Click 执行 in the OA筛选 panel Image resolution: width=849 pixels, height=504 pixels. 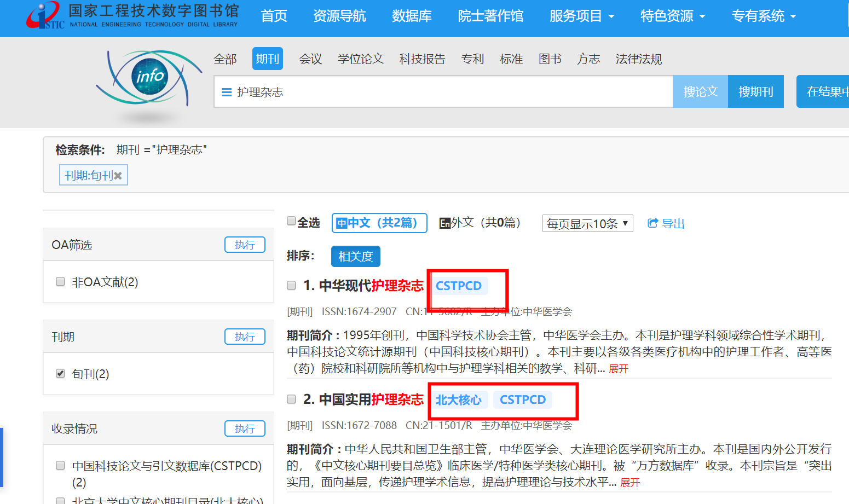(245, 245)
